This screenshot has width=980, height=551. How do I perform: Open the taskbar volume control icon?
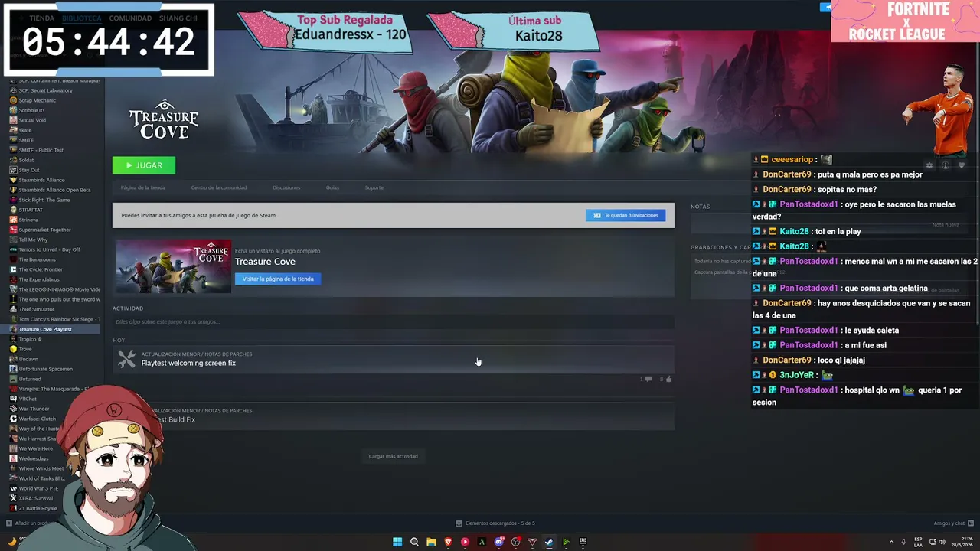click(942, 542)
